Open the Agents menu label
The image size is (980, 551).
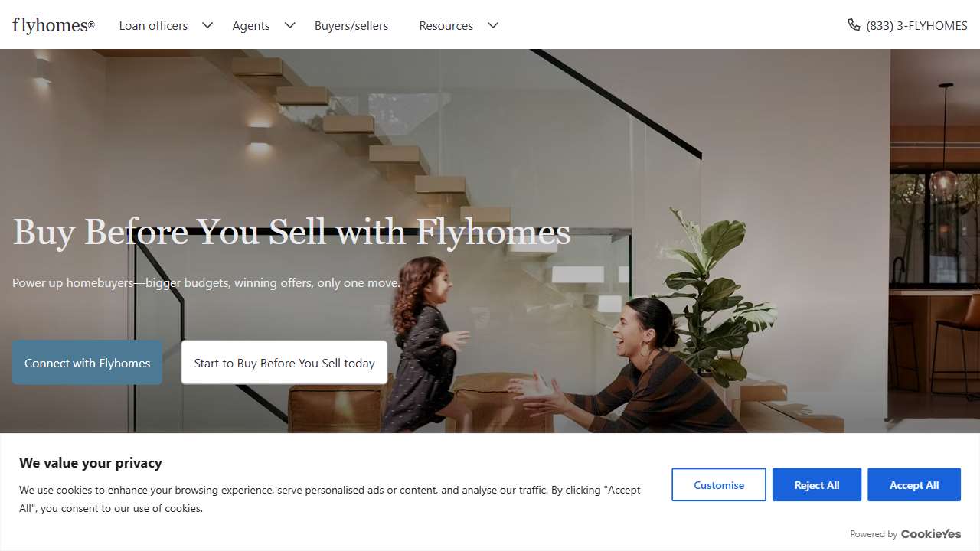251,25
